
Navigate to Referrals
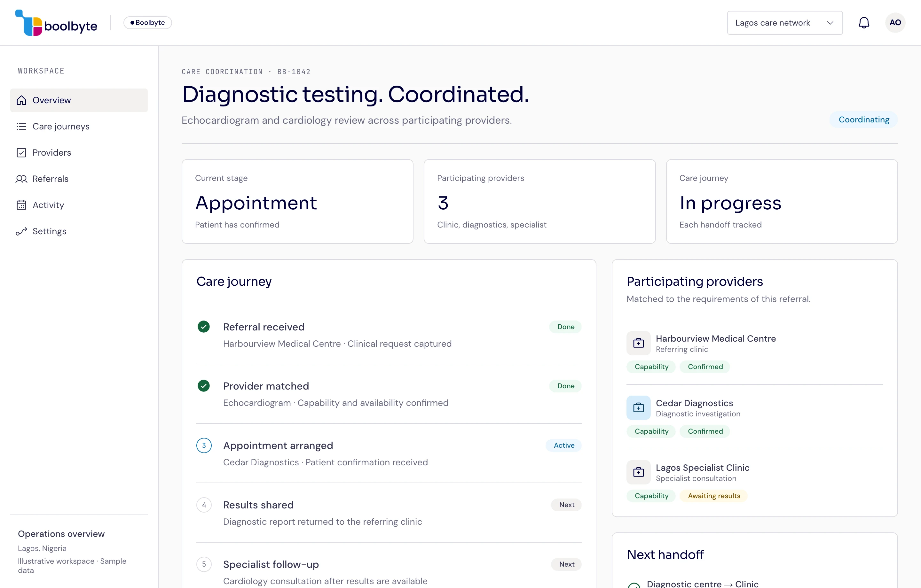coord(79,179)
